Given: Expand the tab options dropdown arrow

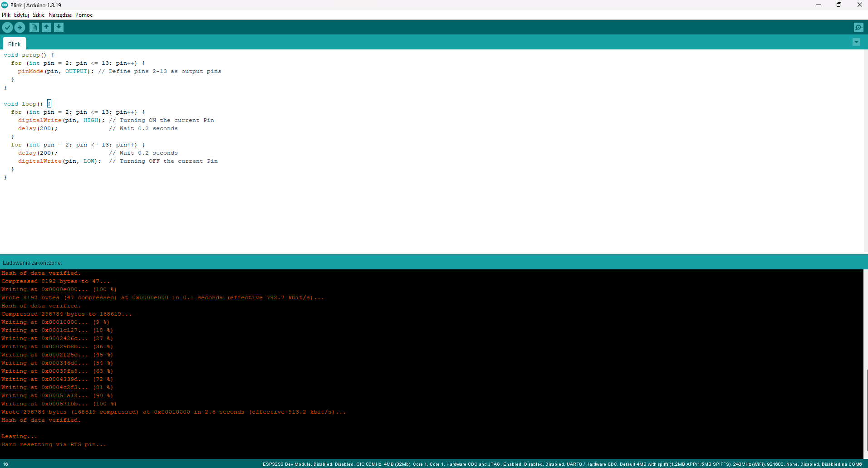Looking at the screenshot, I should 856,42.
